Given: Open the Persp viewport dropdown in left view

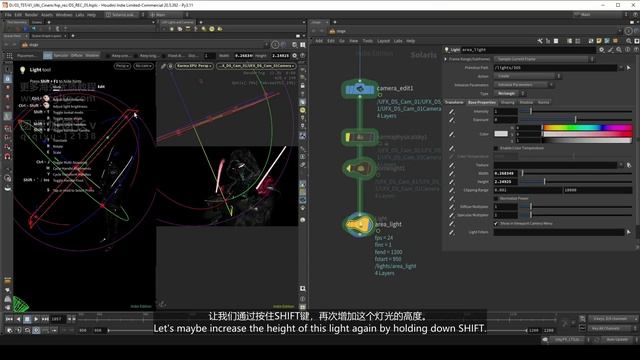Looking at the screenshot, I should (122, 66).
